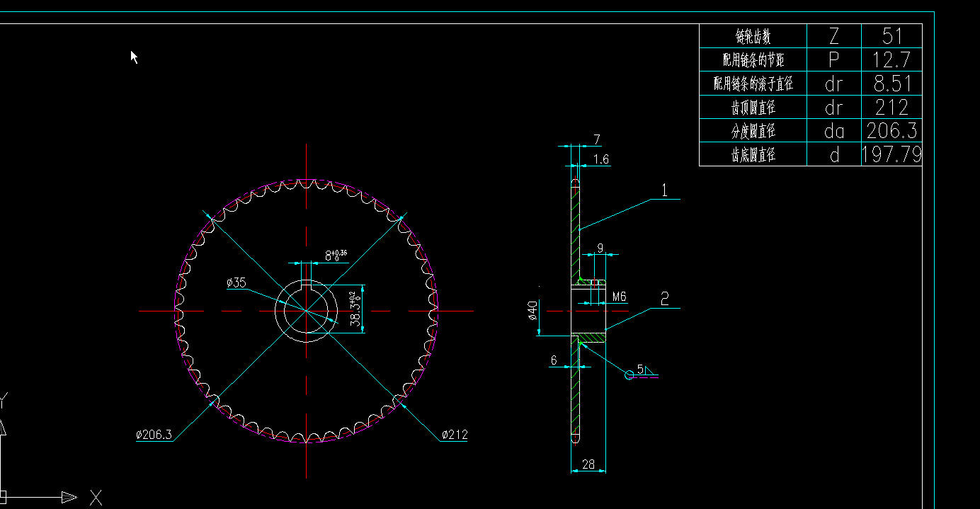
Task: Click the 1.6 dimension text
Action: (600, 159)
